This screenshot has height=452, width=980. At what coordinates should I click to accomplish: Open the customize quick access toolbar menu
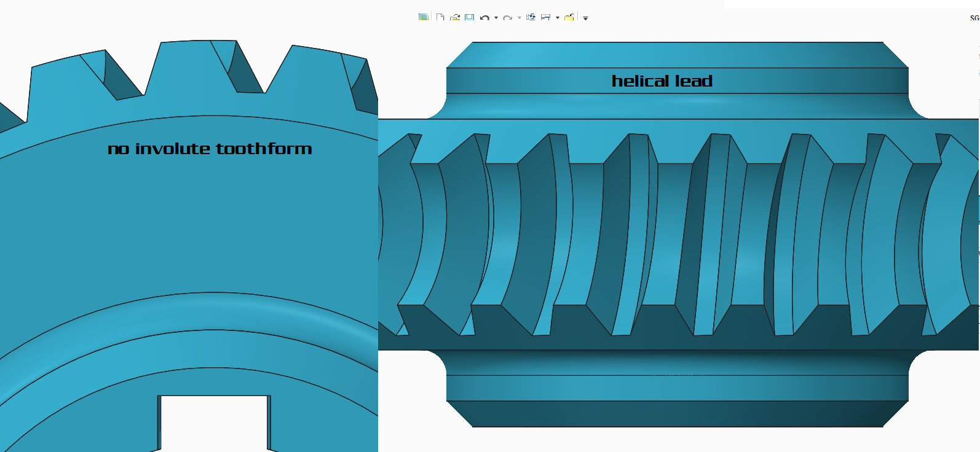(585, 18)
